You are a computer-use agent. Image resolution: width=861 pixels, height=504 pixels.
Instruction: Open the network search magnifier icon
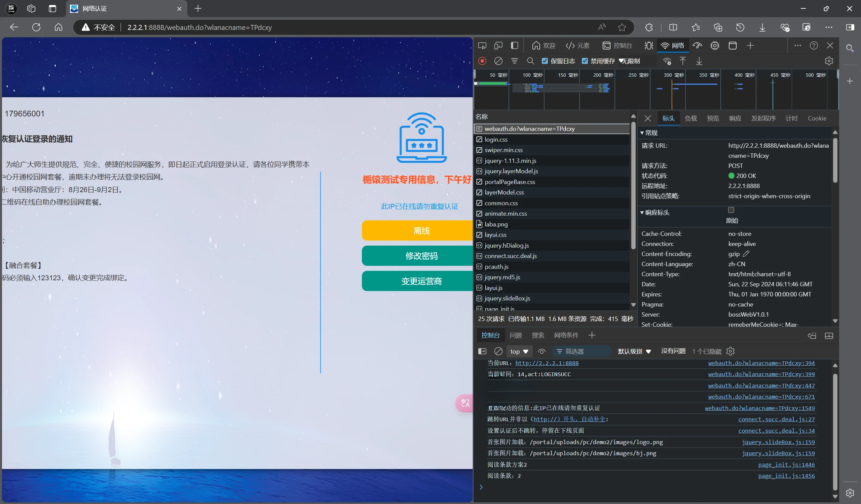530,61
